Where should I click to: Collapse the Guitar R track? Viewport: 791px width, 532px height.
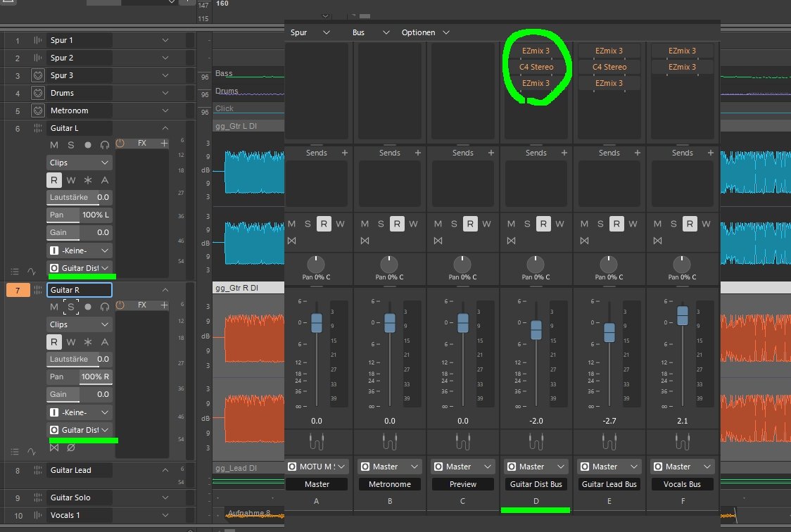point(165,290)
